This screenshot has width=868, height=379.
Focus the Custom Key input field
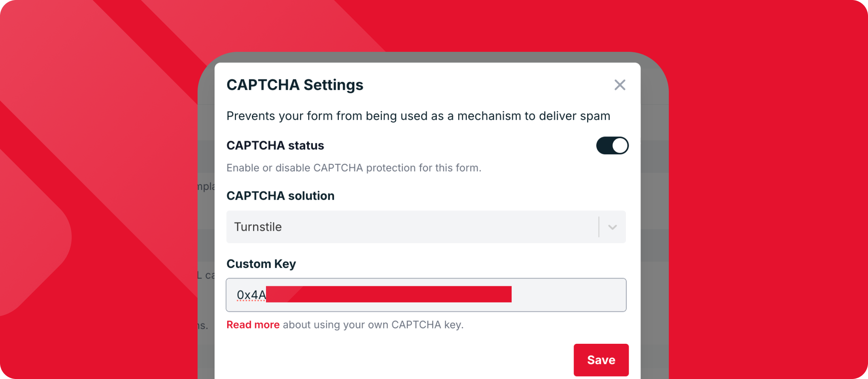pyautogui.click(x=567, y=295)
